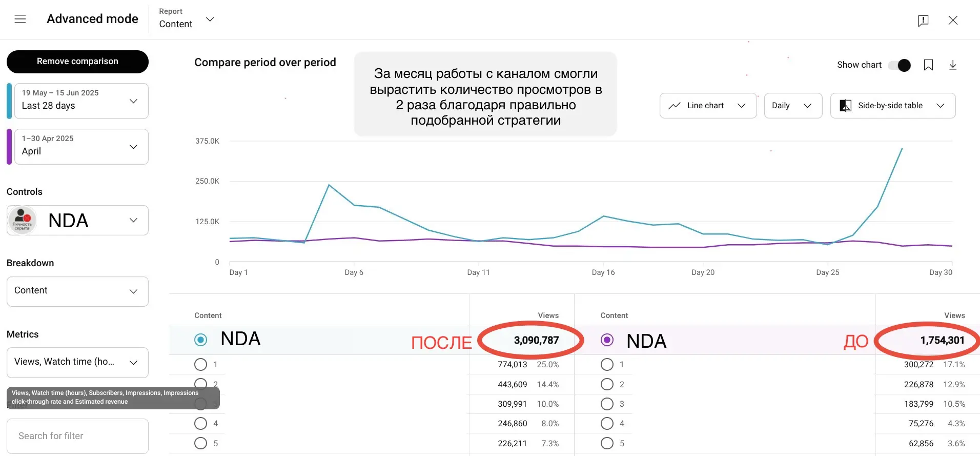Click the side-by-side table layout icon
The width and height of the screenshot is (980, 456).
click(x=846, y=106)
